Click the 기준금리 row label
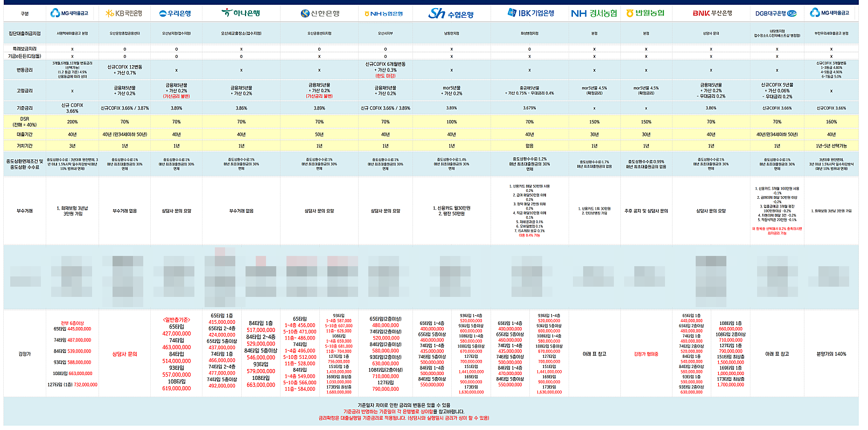The width and height of the screenshot is (868, 430). pos(25,108)
